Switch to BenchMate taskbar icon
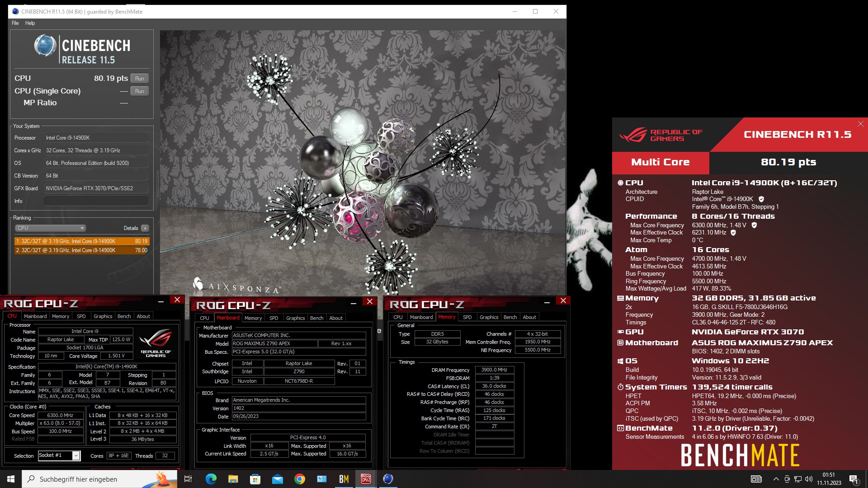 point(344,479)
